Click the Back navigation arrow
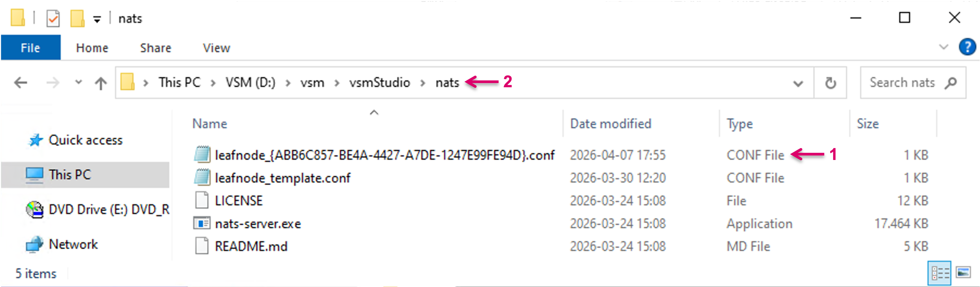This screenshot has height=287, width=980. 20,83
